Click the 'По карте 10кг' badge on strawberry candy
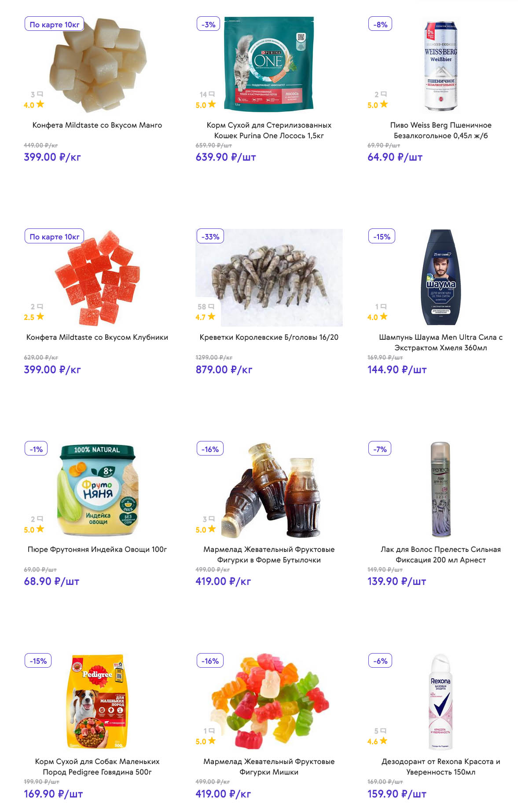Image resolution: width=518 pixels, height=812 pixels. [54, 236]
